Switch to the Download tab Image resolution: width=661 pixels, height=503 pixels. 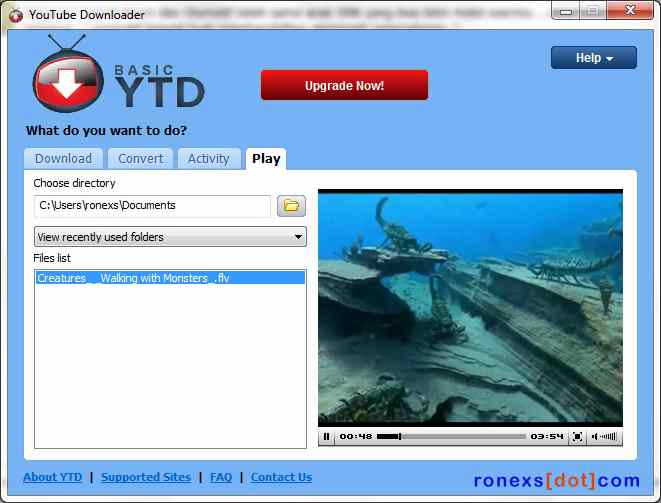point(63,159)
